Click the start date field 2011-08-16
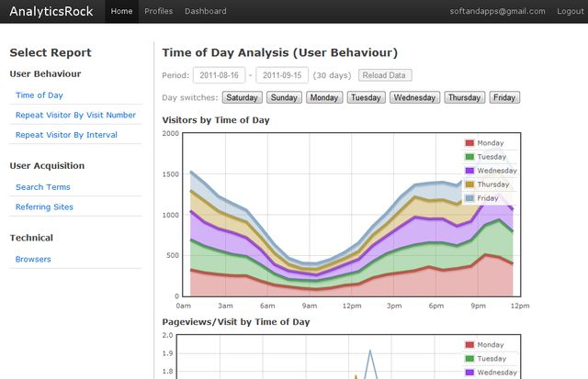 (219, 75)
